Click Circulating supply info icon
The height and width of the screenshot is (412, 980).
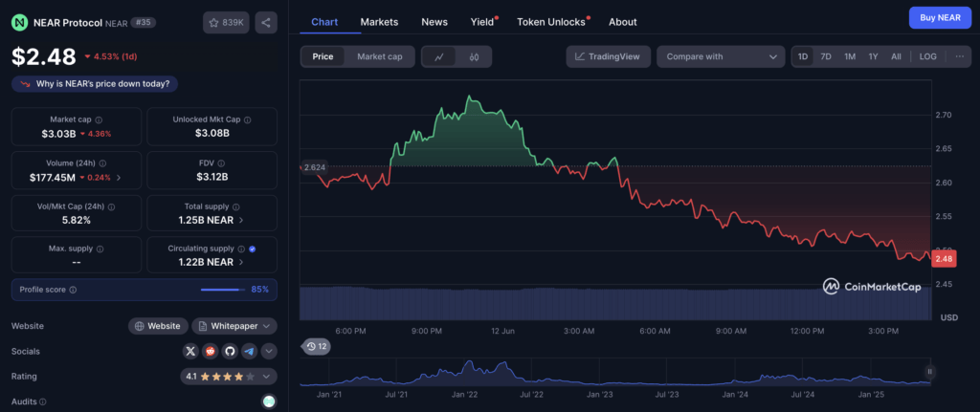(x=241, y=249)
